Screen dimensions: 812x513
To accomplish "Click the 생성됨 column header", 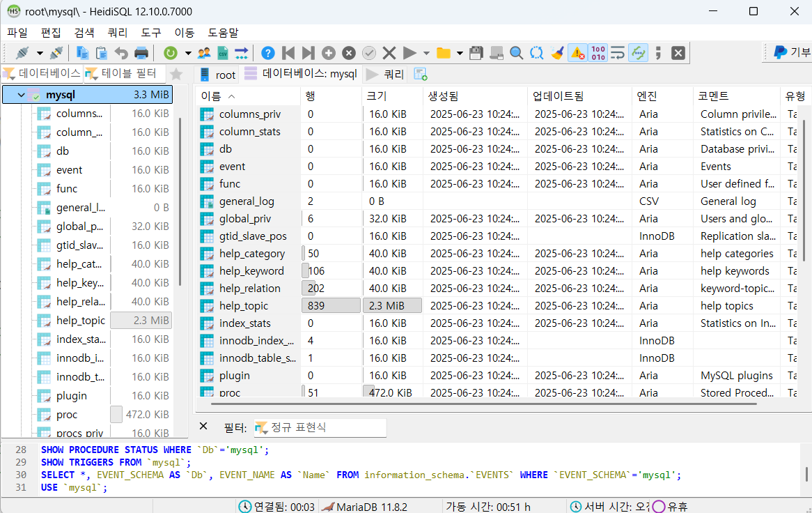I will 476,96.
